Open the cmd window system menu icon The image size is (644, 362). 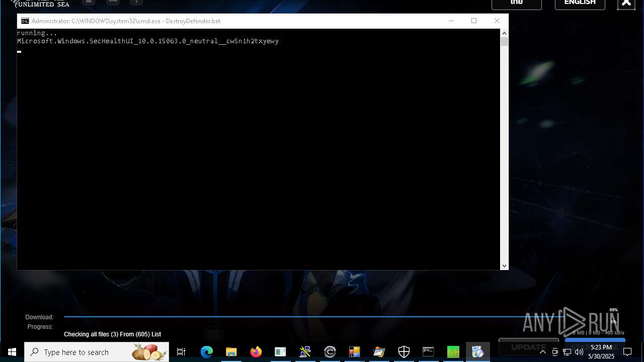click(25, 21)
